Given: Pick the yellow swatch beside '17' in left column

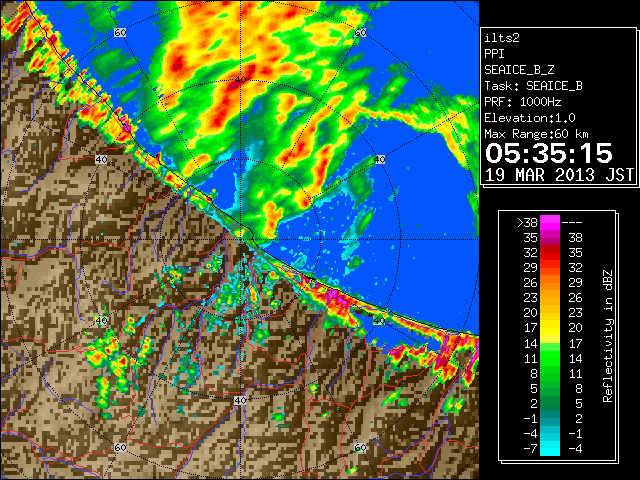Looking at the screenshot, I should [x=550, y=328].
